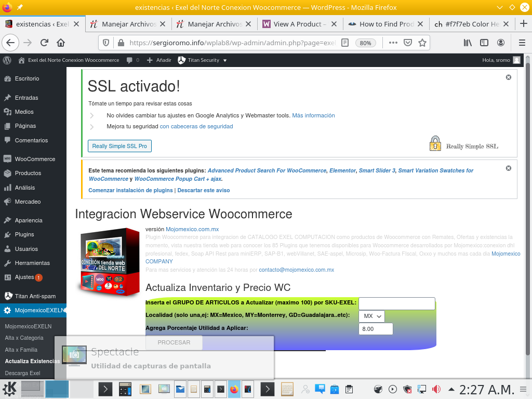Open page actions three-dot menu
Viewport: 532px width, 399px height.
[x=393, y=43]
